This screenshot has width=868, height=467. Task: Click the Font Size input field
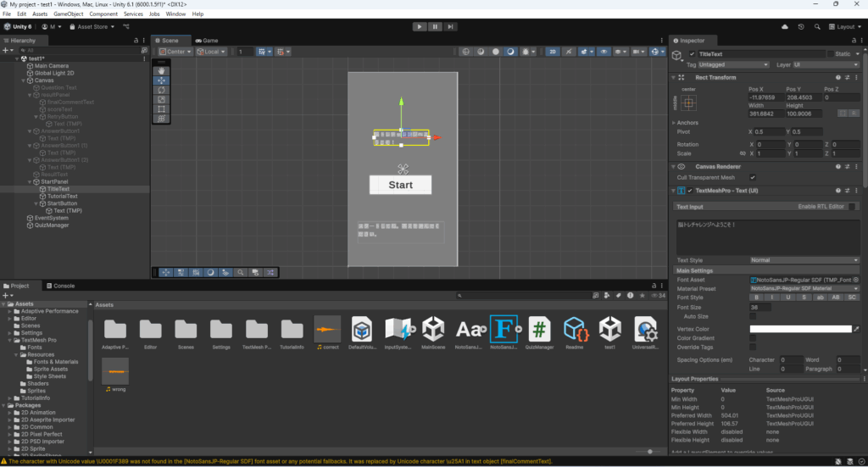pos(760,307)
